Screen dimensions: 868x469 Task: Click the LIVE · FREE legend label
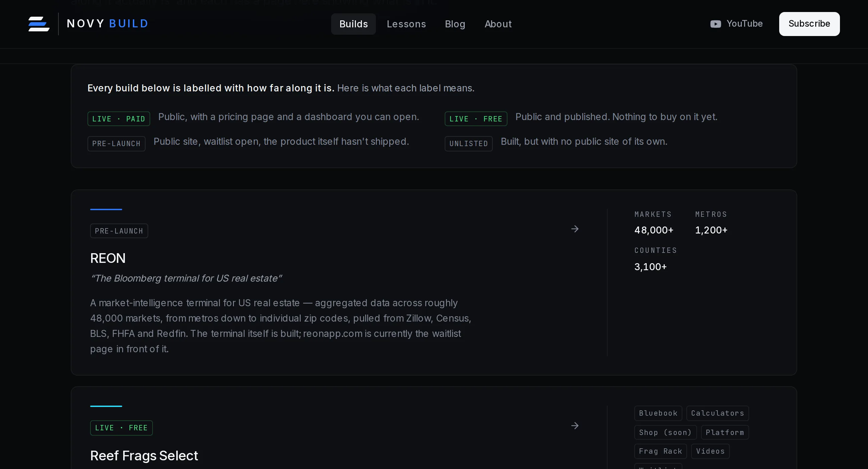pos(476,119)
